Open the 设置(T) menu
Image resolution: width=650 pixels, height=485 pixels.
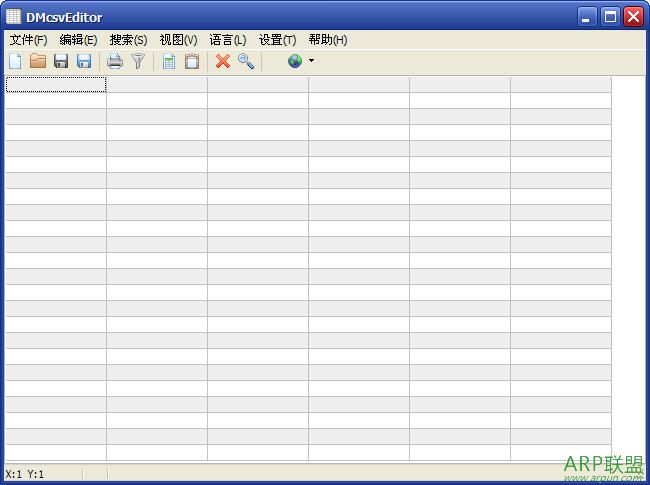277,40
